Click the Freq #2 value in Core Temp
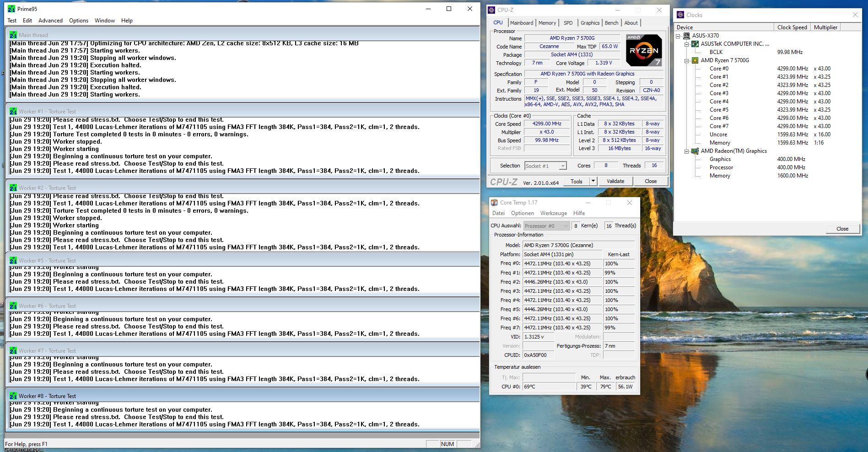The height and width of the screenshot is (452, 868). click(562, 282)
